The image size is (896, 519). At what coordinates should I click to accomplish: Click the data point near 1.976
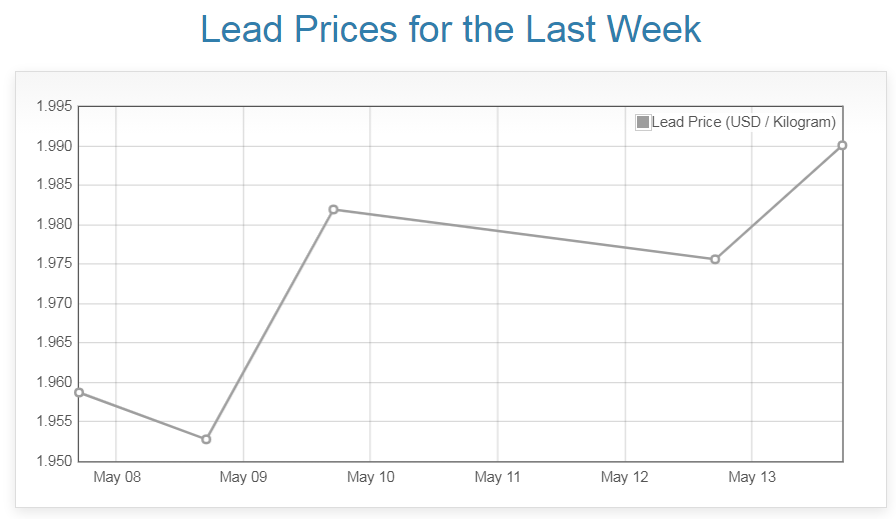click(x=715, y=259)
